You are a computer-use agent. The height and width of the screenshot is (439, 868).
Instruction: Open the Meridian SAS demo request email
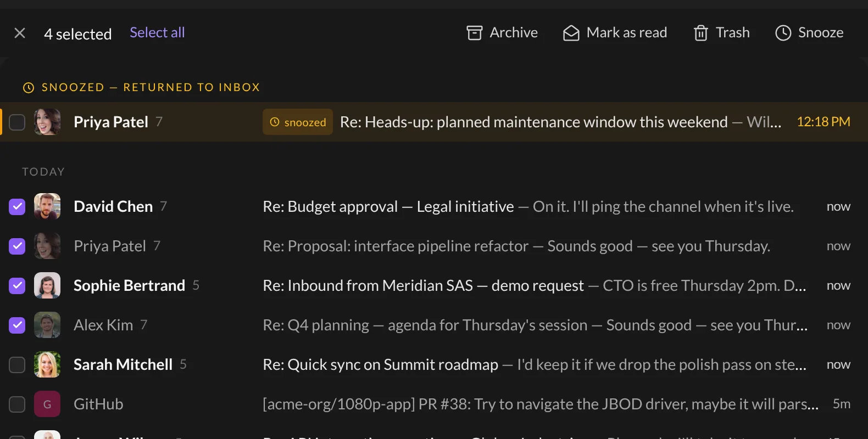point(434,285)
